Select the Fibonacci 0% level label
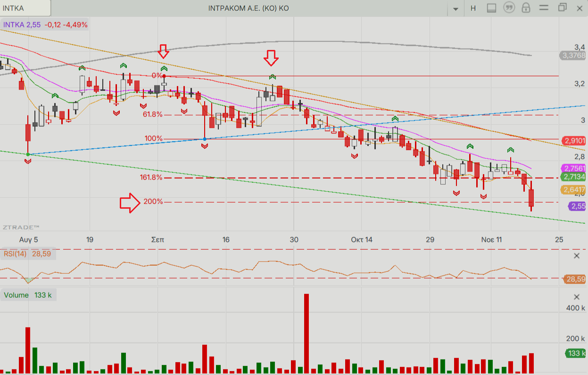588x375 pixels. point(157,75)
